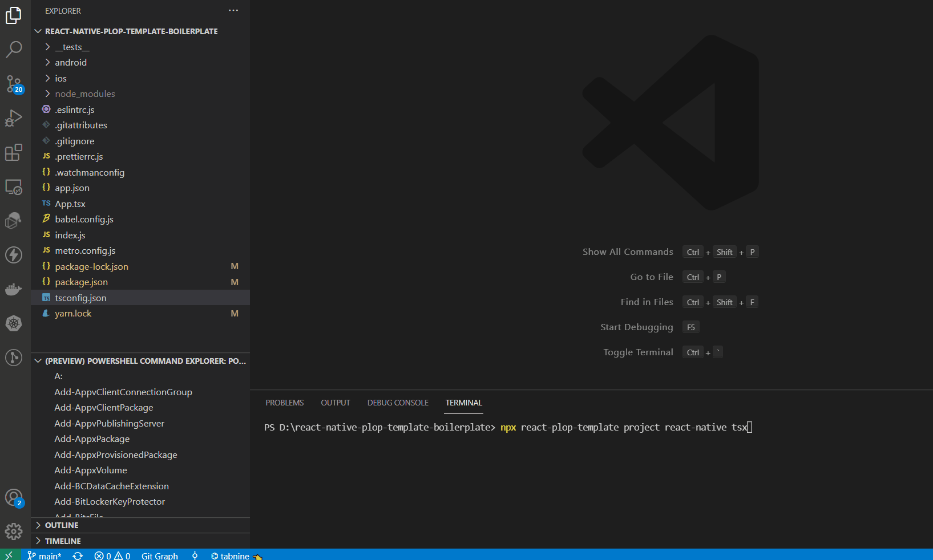Select Add-BitLockerKeyProtector command
Viewport: 933px width, 560px height.
coord(110,502)
